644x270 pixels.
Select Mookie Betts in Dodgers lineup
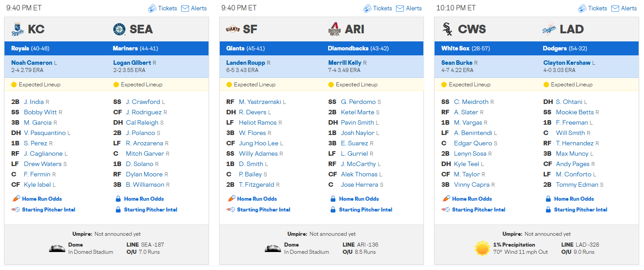[x=575, y=112]
